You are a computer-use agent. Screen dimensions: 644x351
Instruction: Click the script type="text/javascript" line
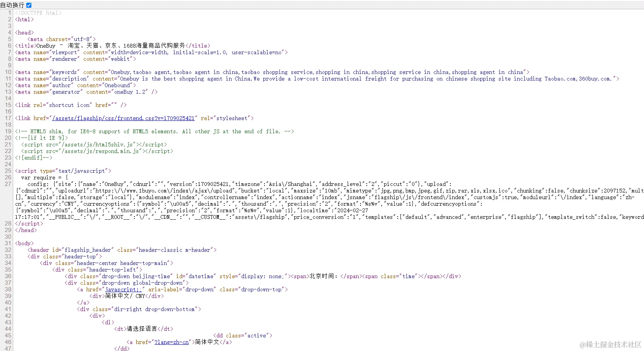[x=63, y=171]
